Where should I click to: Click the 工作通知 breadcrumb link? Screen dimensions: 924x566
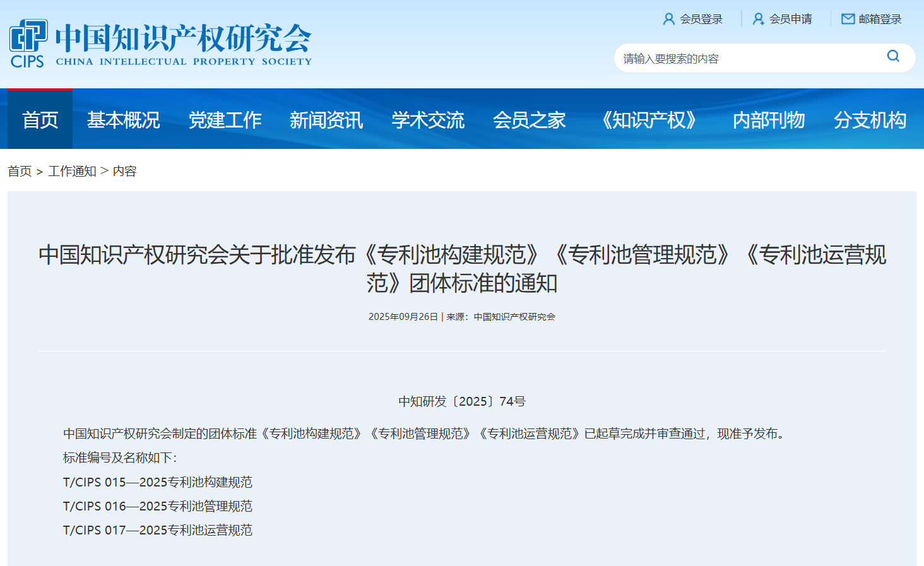coord(72,172)
